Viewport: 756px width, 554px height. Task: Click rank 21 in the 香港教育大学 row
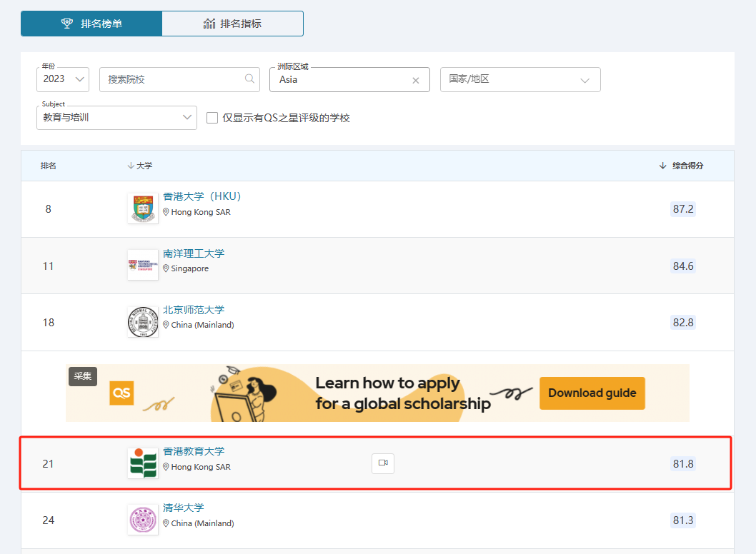point(48,464)
